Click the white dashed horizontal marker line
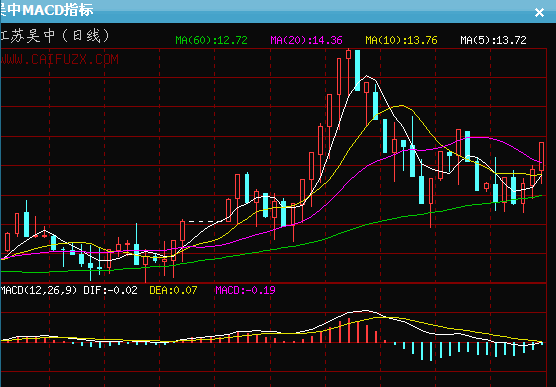Viewport: 556px width, 387px height. point(201,221)
